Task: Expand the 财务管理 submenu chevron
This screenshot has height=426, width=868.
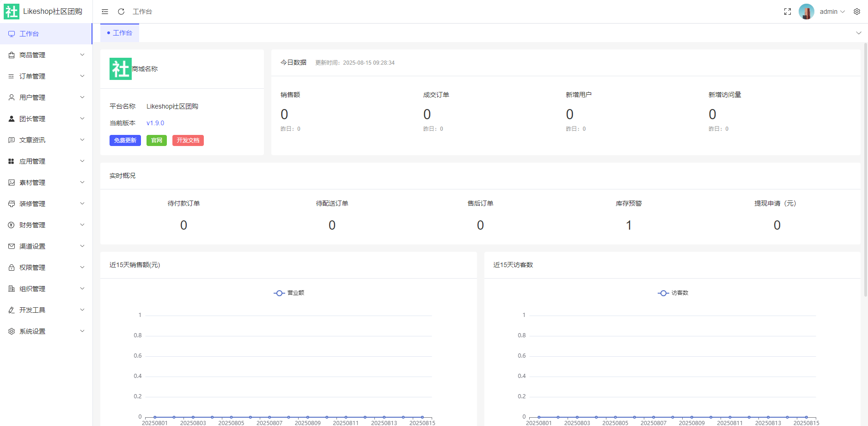Action: (x=82, y=225)
